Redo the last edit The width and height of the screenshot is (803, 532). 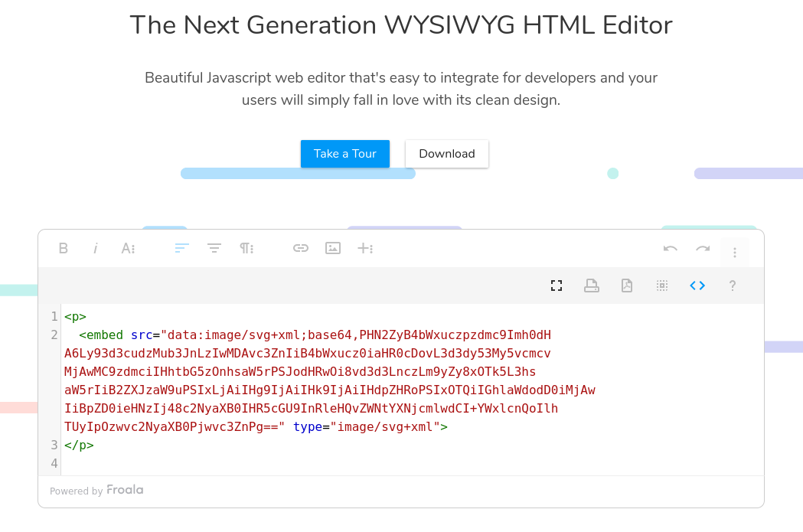click(x=703, y=248)
